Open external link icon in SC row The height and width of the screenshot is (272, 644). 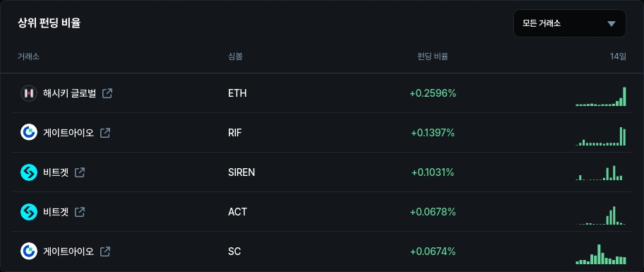pos(105,252)
